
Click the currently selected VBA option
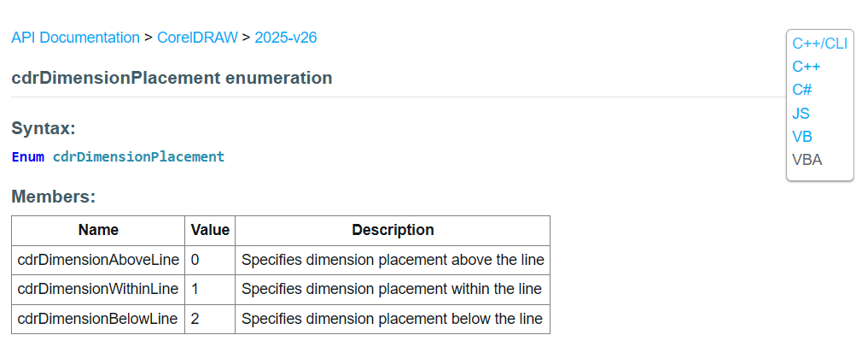(807, 160)
